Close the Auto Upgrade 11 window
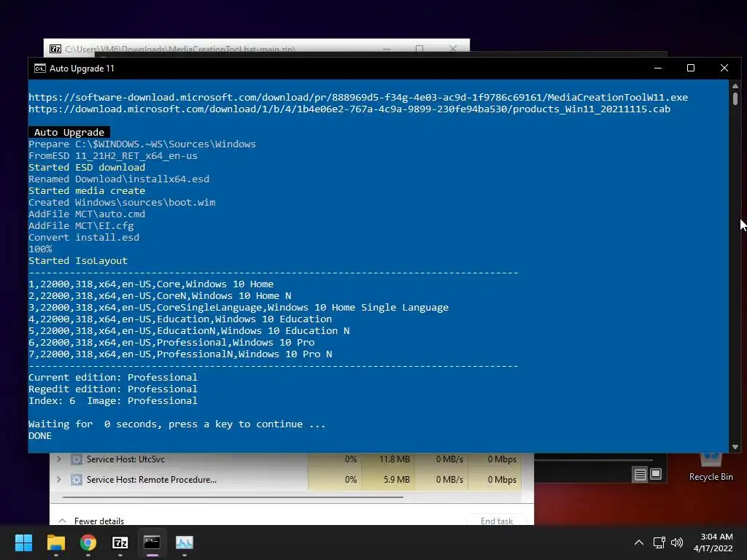The height and width of the screenshot is (560, 747). (724, 68)
